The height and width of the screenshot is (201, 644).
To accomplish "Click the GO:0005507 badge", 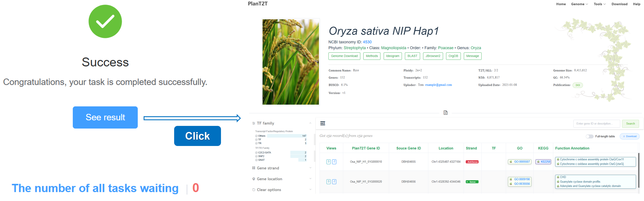I will 519,162.
